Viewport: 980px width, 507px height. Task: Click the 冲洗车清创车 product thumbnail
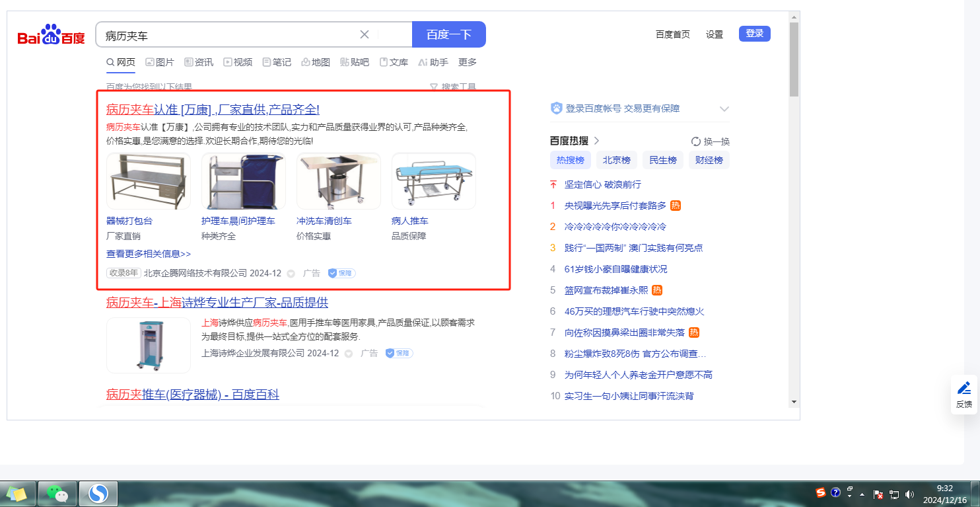[339, 181]
